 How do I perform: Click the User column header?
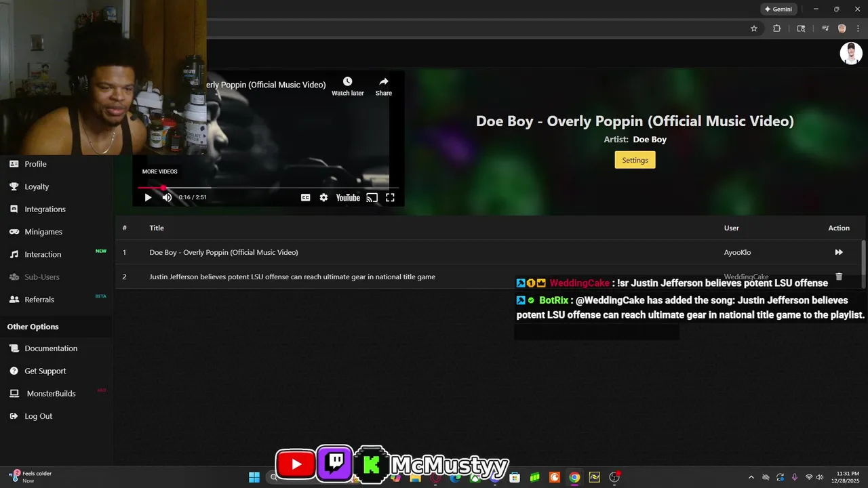click(731, 228)
